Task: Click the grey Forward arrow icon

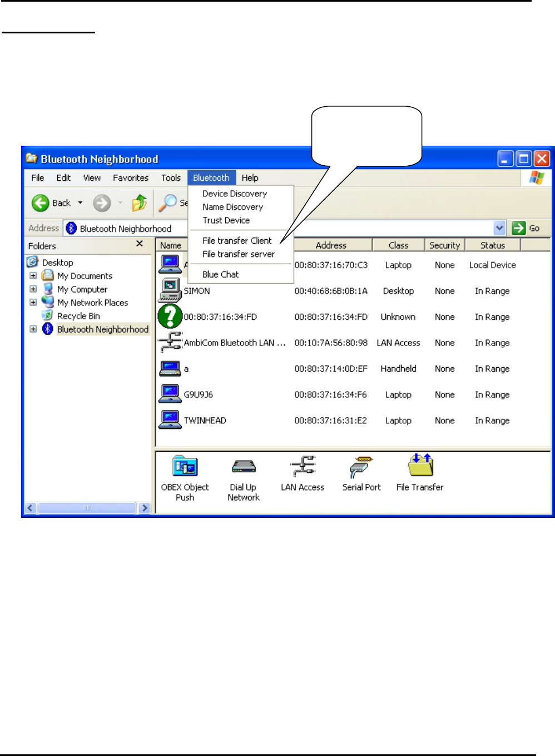Action: click(102, 203)
